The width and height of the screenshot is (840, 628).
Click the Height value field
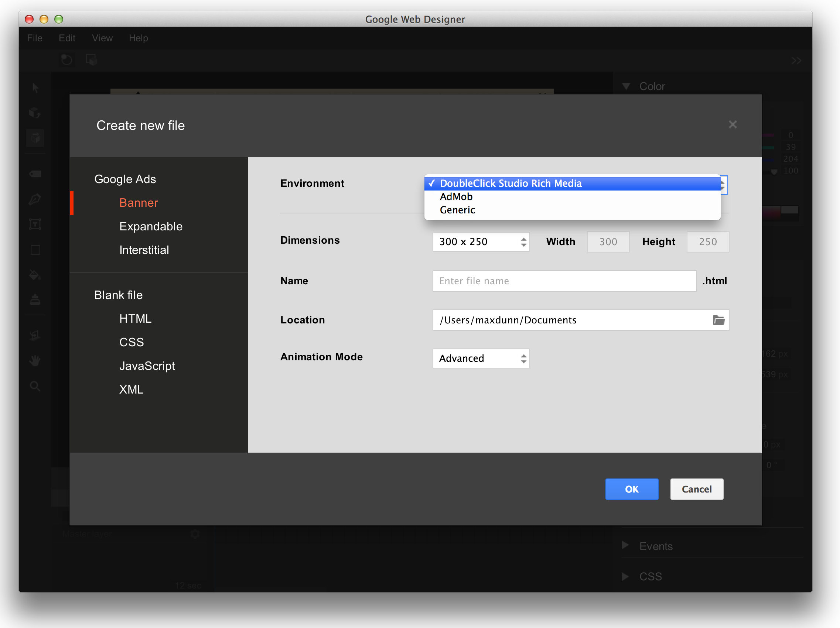click(x=707, y=242)
